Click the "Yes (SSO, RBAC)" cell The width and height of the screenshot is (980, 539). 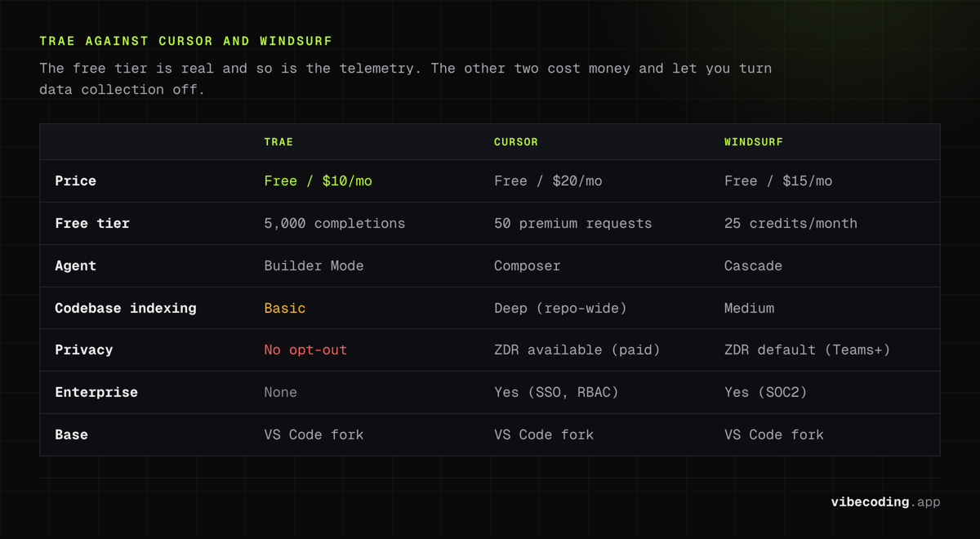(x=556, y=393)
